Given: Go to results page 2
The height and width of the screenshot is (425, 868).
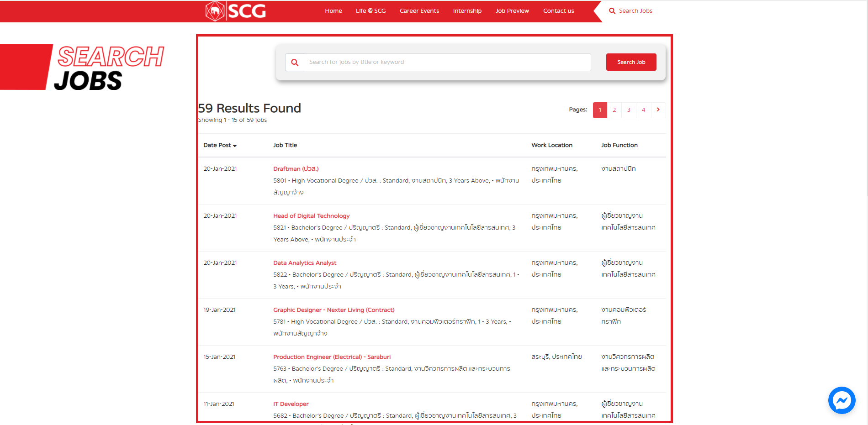Looking at the screenshot, I should point(614,110).
